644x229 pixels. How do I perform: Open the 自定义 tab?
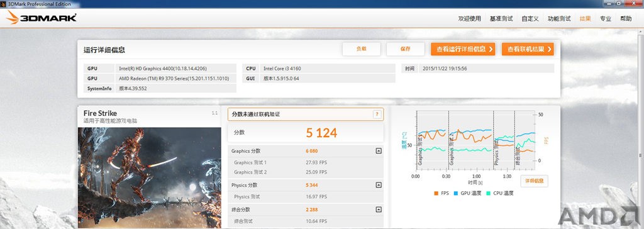tap(530, 18)
